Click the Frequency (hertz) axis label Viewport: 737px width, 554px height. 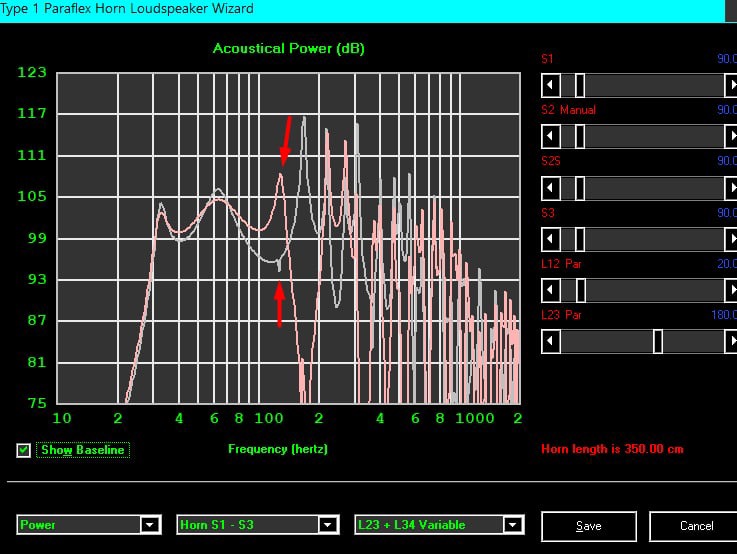click(278, 449)
